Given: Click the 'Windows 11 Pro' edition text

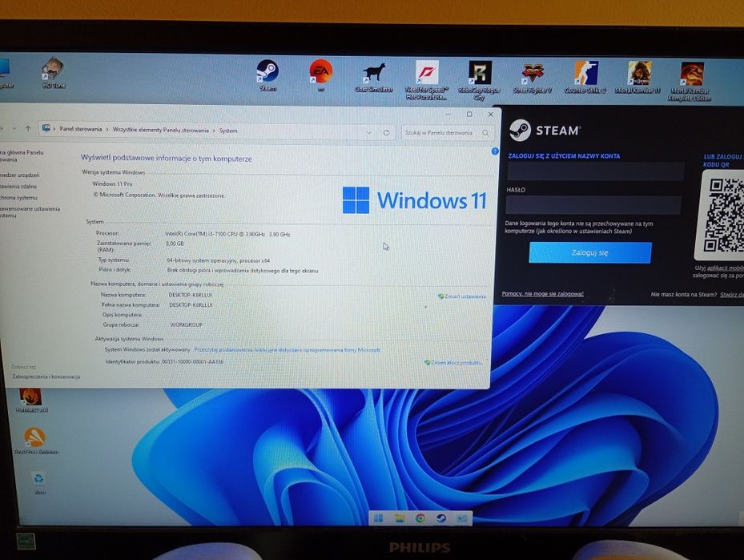Looking at the screenshot, I should coord(112,183).
